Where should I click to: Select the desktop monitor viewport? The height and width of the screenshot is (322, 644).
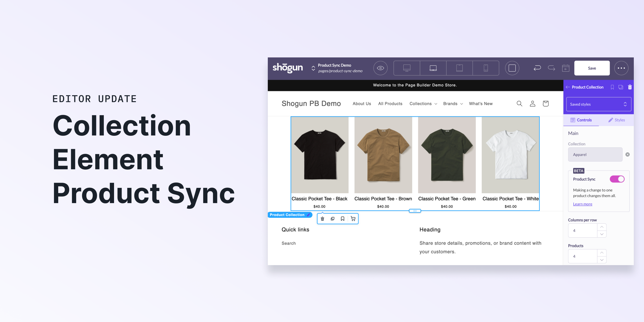[x=407, y=68]
